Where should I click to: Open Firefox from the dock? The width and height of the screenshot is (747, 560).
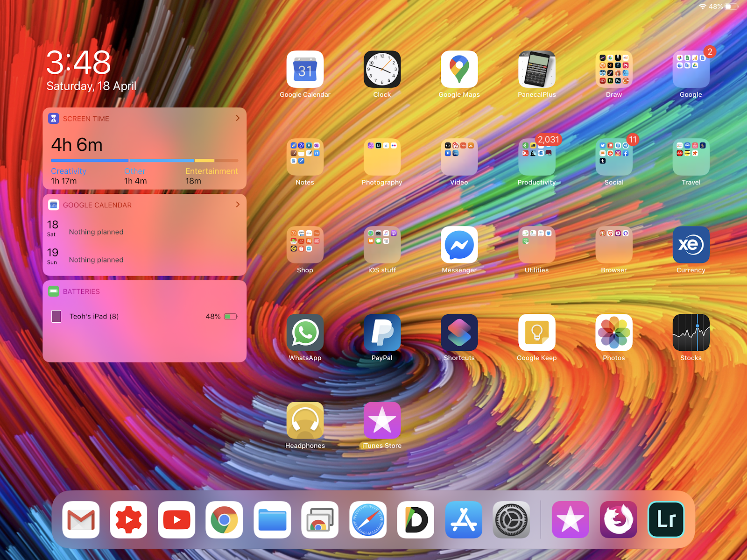click(618, 520)
